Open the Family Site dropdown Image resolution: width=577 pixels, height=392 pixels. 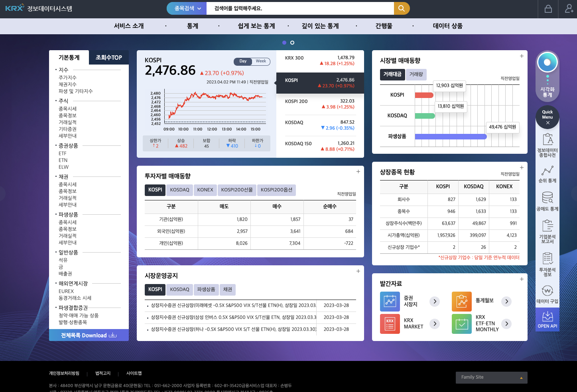tap(491, 378)
